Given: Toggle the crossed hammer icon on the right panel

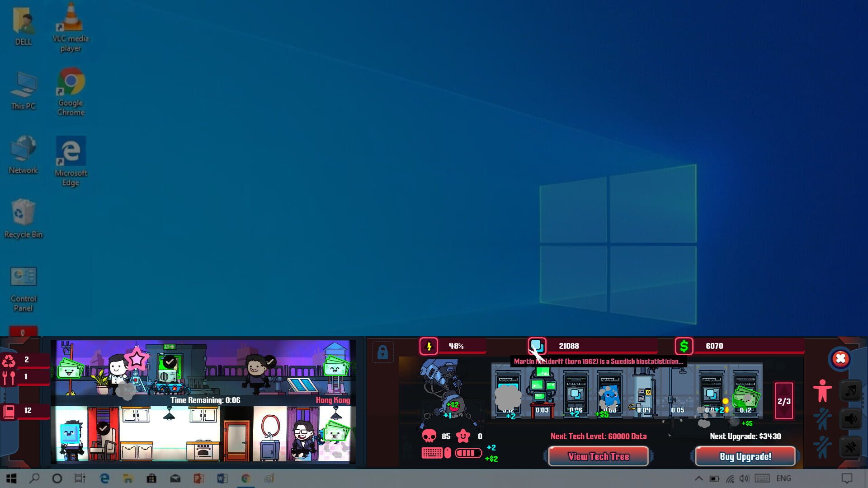Looking at the screenshot, I should (x=850, y=447).
